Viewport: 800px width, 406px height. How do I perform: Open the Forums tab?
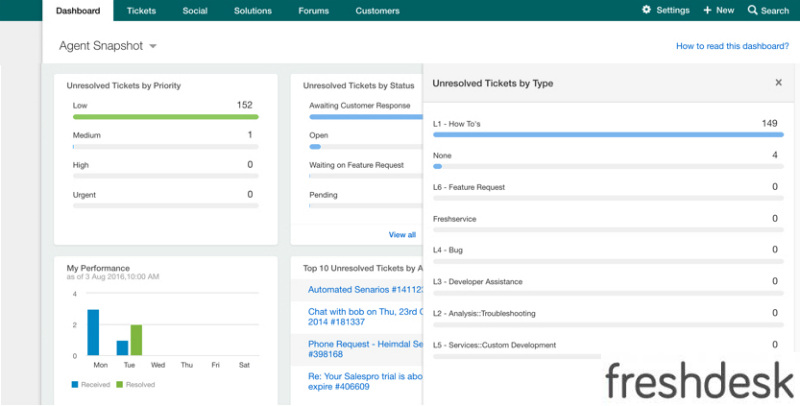[313, 11]
